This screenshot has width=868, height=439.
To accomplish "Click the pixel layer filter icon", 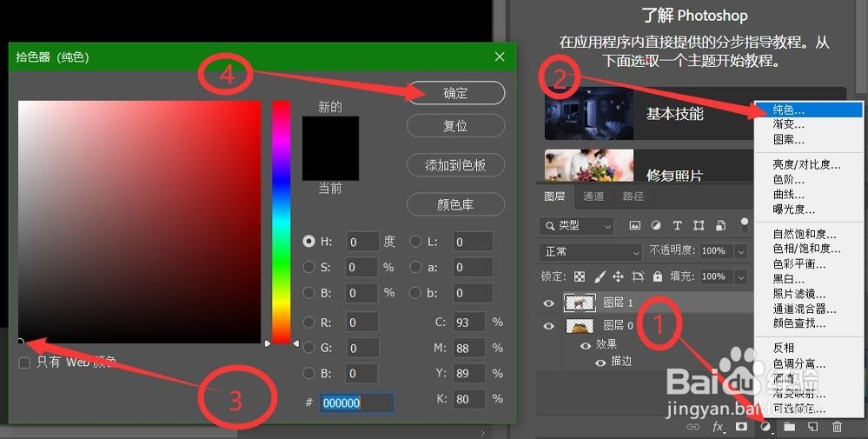I will (635, 225).
